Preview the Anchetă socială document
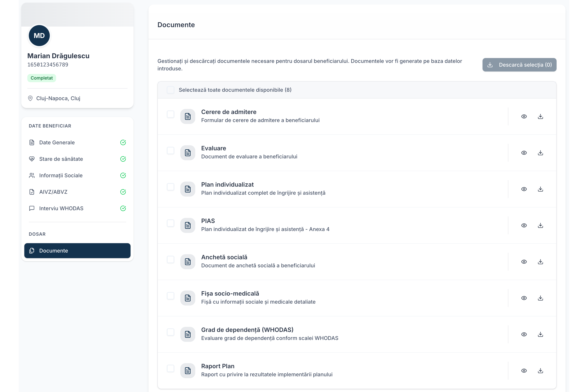The height and width of the screenshot is (392, 588). pos(524,262)
